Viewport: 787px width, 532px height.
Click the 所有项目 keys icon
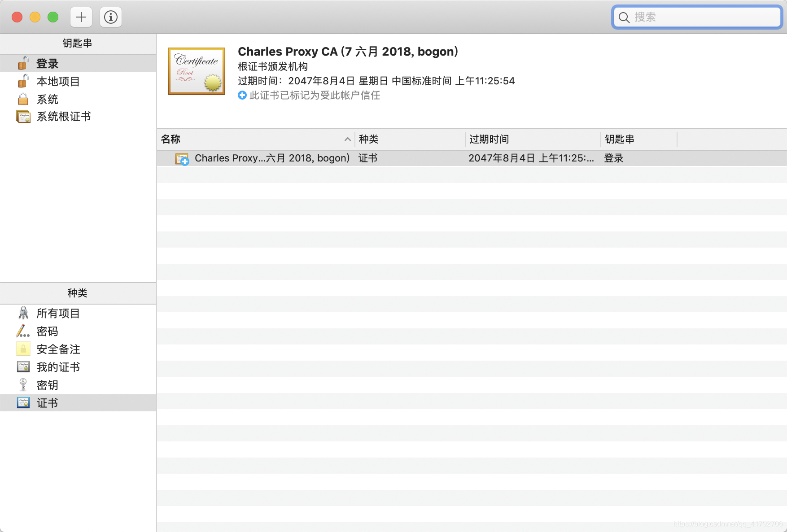click(23, 313)
